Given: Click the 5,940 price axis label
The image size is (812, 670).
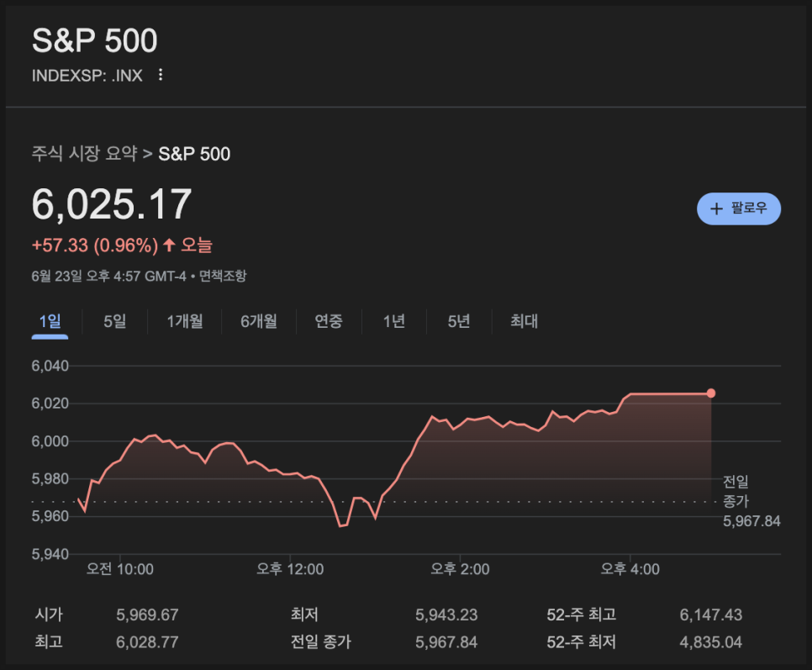Looking at the screenshot, I should [x=50, y=554].
